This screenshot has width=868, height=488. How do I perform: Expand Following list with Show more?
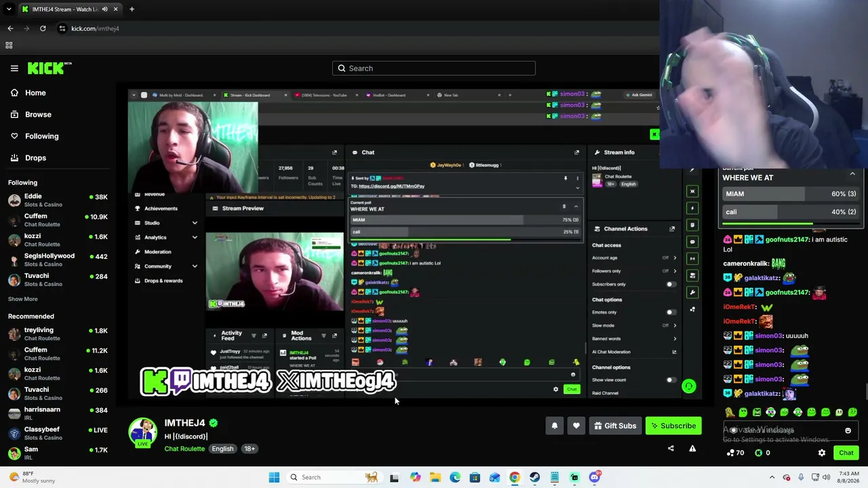pos(22,299)
